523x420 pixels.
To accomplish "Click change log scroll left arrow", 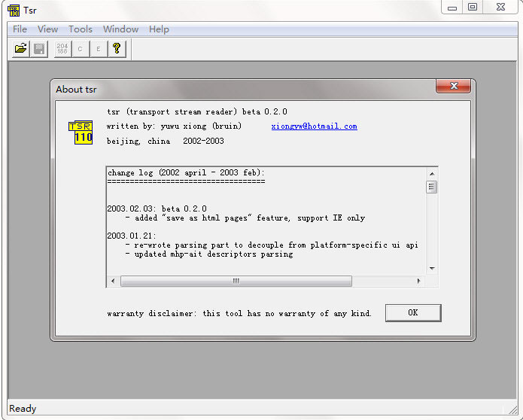I will pos(113,281).
